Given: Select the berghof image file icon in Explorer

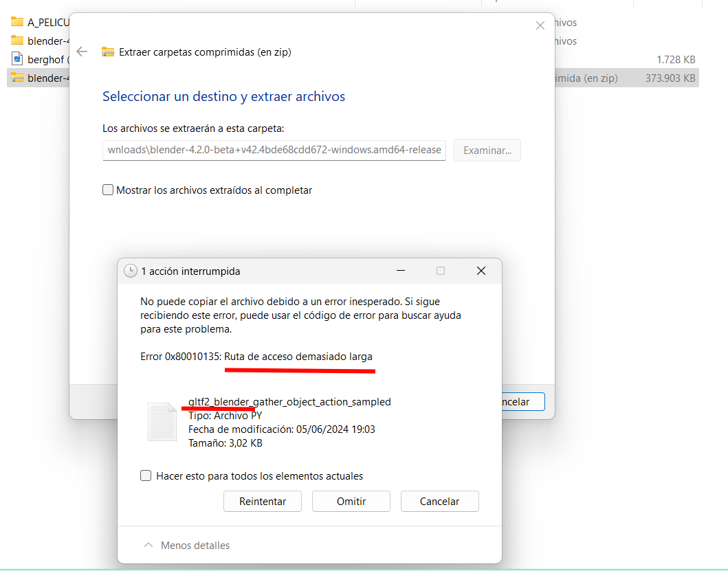Looking at the screenshot, I should click(17, 59).
